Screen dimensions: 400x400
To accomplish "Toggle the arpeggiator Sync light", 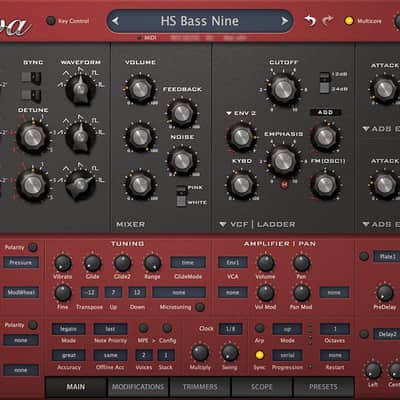I will tap(259, 355).
